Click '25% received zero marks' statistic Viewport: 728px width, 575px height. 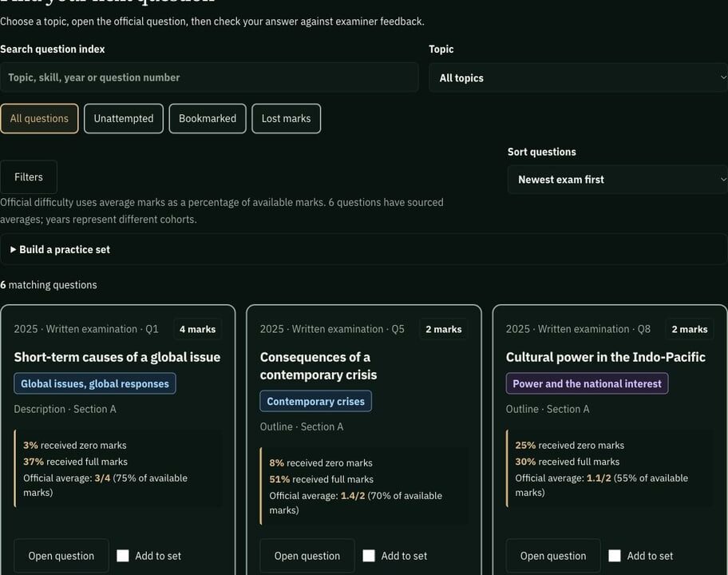[x=570, y=445]
